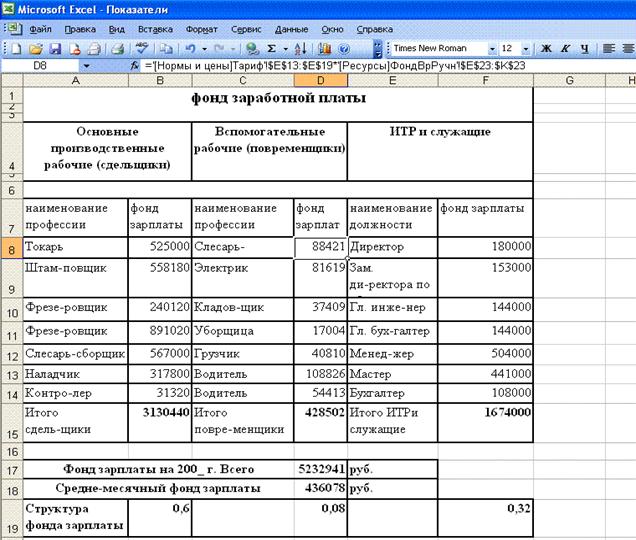Click the Name Box showing D8
The width and height of the screenshot is (636, 540).
point(40,65)
